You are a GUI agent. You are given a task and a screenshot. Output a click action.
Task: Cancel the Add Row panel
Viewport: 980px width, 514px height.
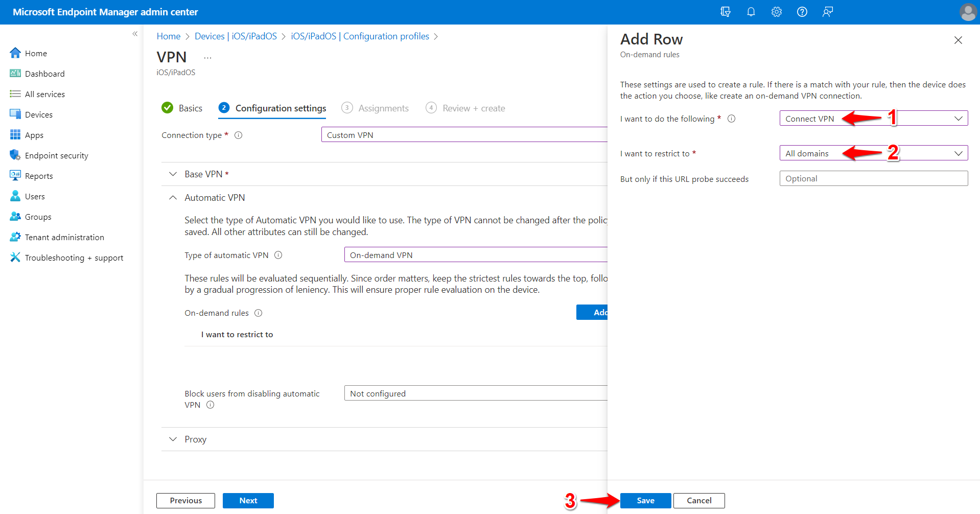(699, 501)
